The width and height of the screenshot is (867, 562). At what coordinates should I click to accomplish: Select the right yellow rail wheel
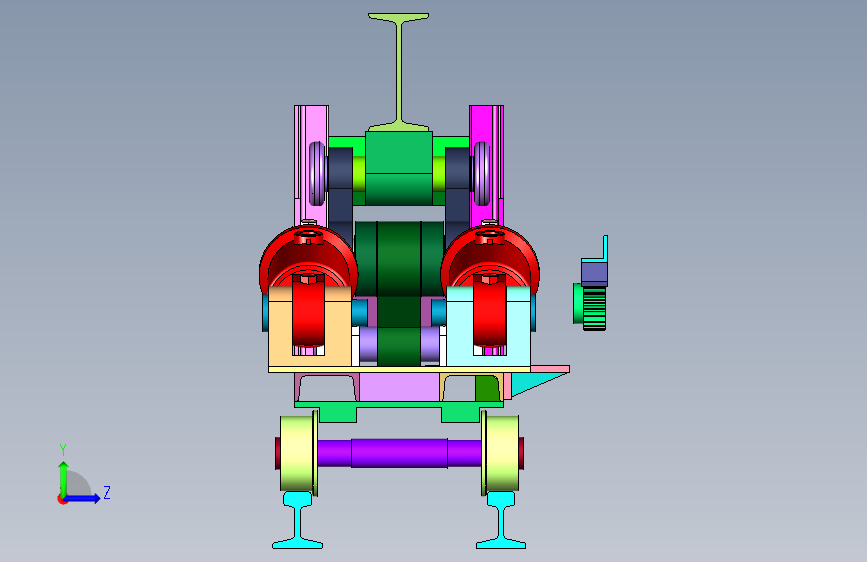(502, 454)
